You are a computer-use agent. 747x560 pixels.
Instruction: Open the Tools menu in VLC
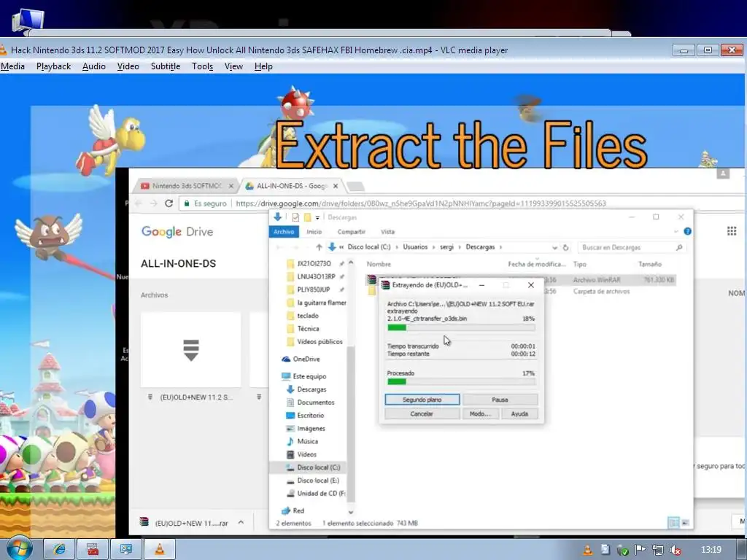point(203,66)
